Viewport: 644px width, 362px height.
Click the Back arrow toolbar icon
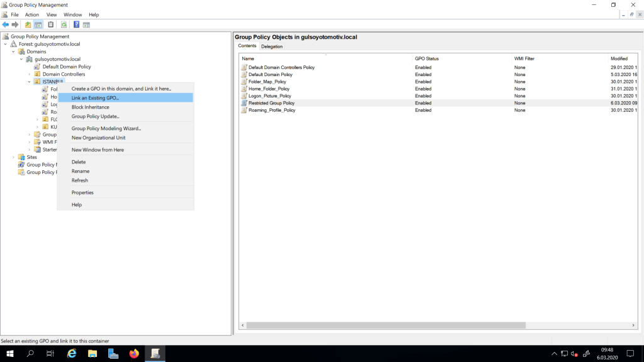6,25
